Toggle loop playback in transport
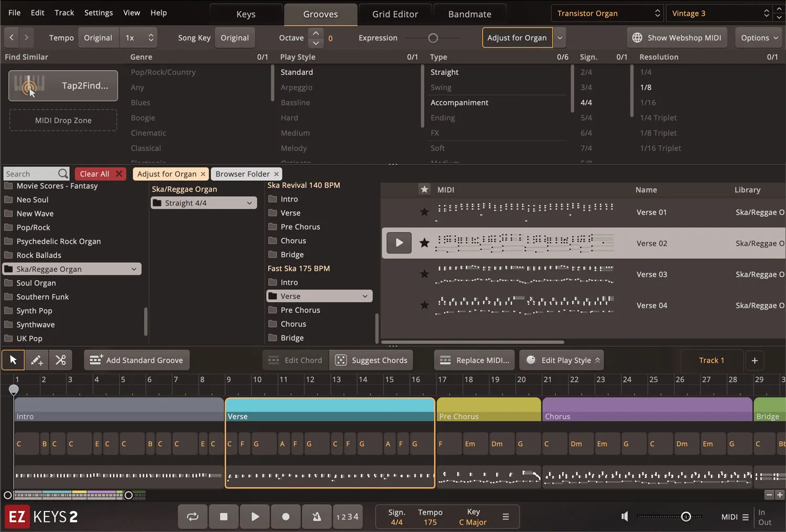The image size is (786, 532). (193, 516)
